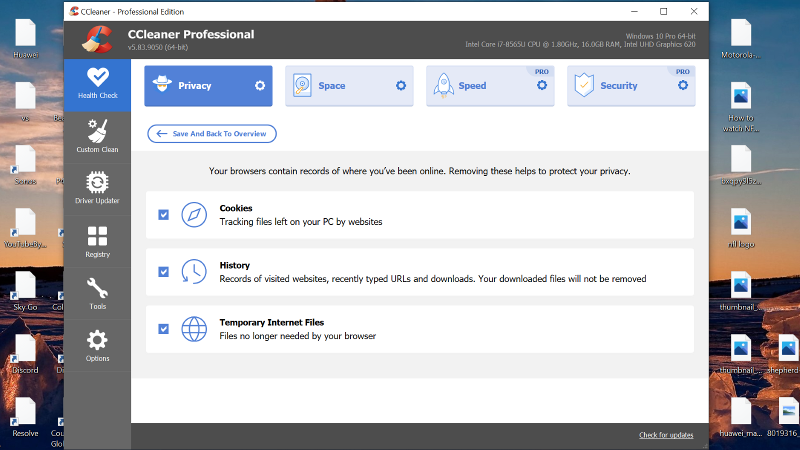
Task: Minimize the CCleaner window
Action: [634, 11]
